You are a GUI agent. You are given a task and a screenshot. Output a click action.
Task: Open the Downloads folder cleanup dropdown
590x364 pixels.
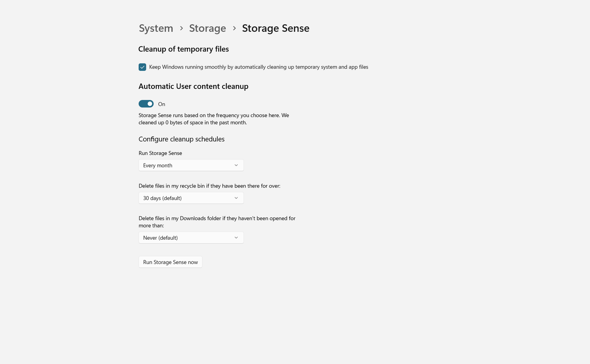pyautogui.click(x=191, y=237)
